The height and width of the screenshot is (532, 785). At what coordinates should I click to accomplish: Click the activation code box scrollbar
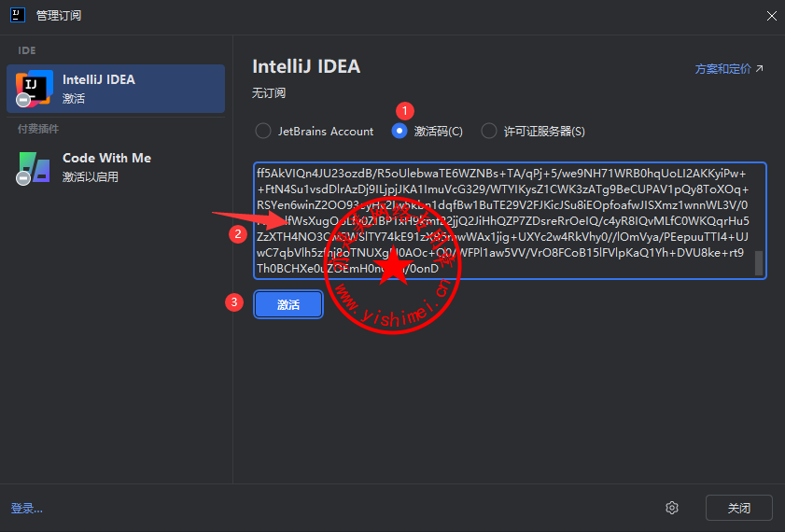click(759, 263)
